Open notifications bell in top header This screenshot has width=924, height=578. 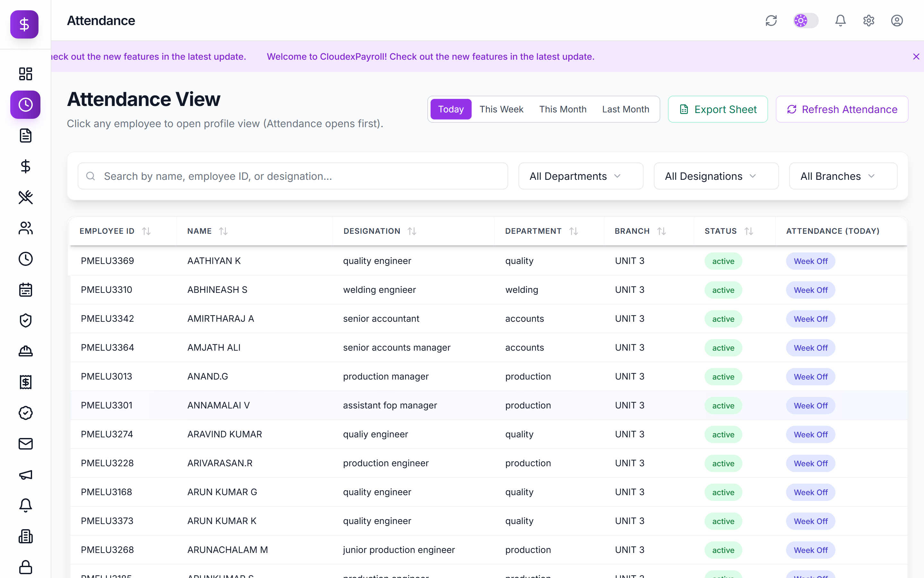click(x=840, y=21)
